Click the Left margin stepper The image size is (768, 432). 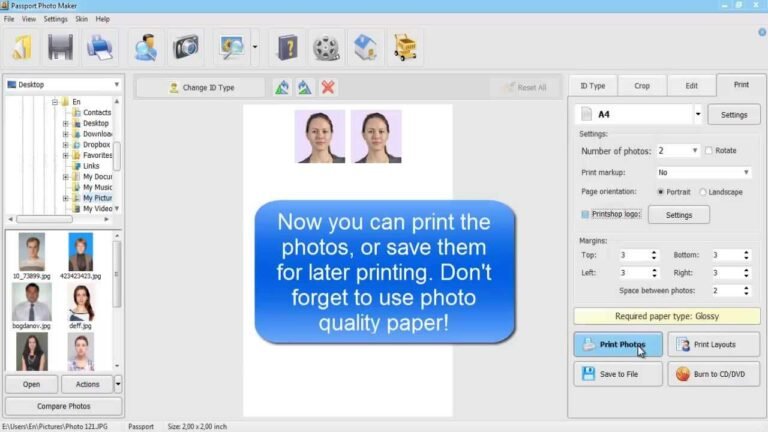click(x=653, y=272)
